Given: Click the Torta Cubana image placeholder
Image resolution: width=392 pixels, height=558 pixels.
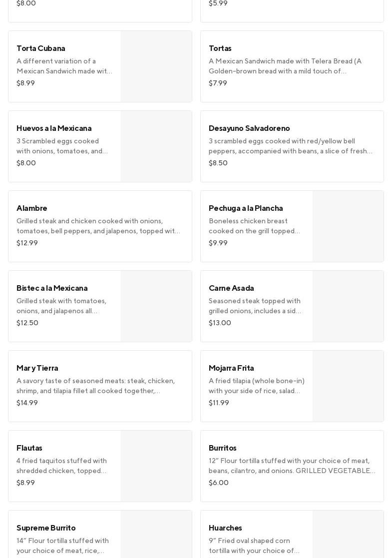Looking at the screenshot, I should coord(156,66).
